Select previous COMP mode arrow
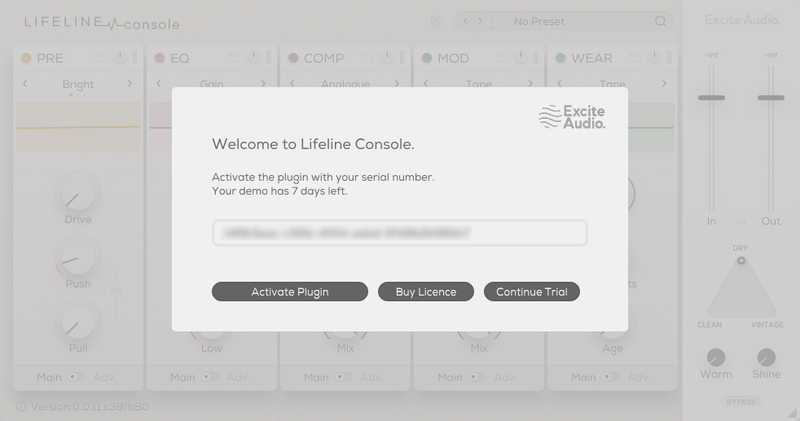Image resolution: width=800 pixels, height=421 pixels. click(x=292, y=83)
